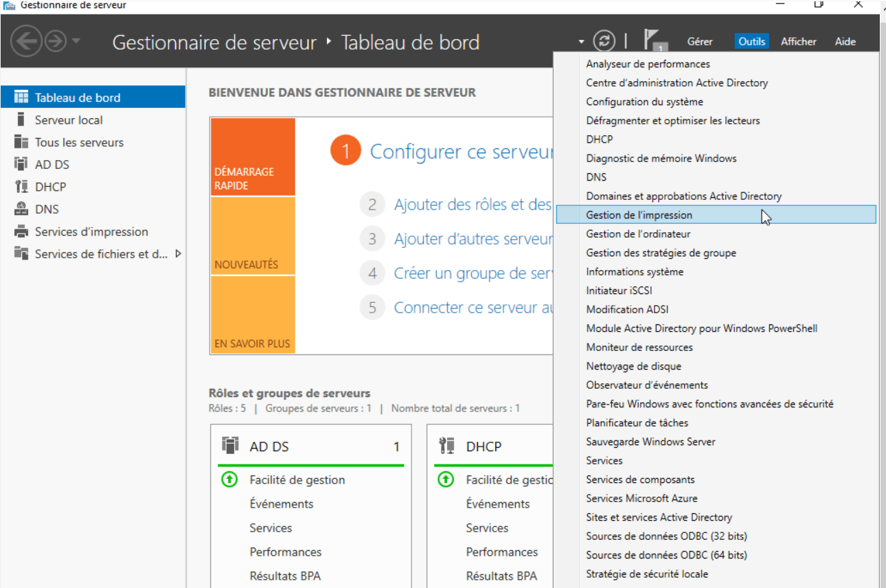Click the AD DS sidebar icon
The width and height of the screenshot is (886, 588).
pyautogui.click(x=21, y=164)
